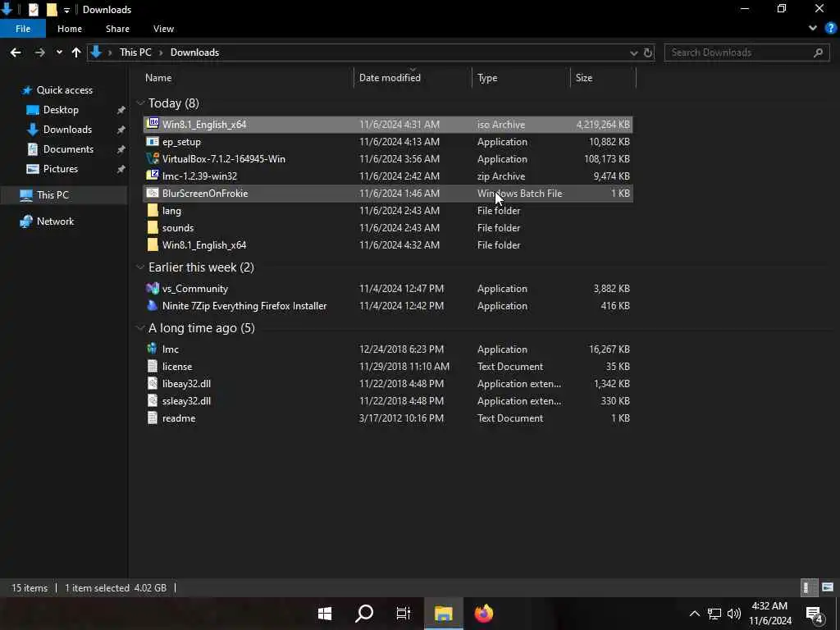The width and height of the screenshot is (840, 630).
Task: Collapse the Today (8) group
Action: [x=140, y=103]
